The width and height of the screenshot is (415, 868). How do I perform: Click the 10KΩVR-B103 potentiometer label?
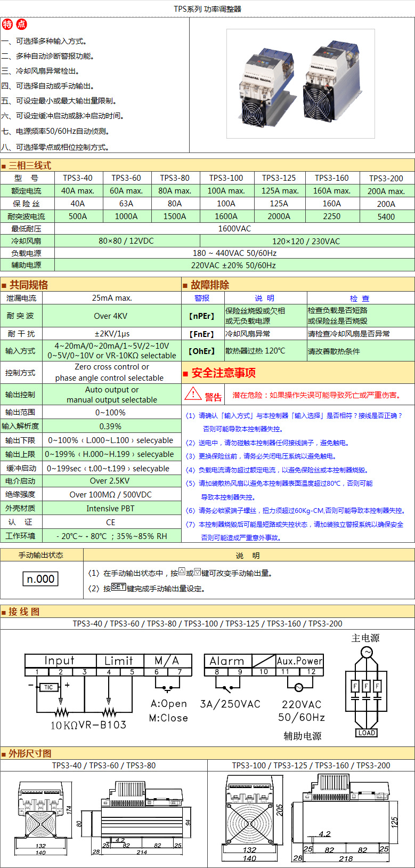[88, 725]
